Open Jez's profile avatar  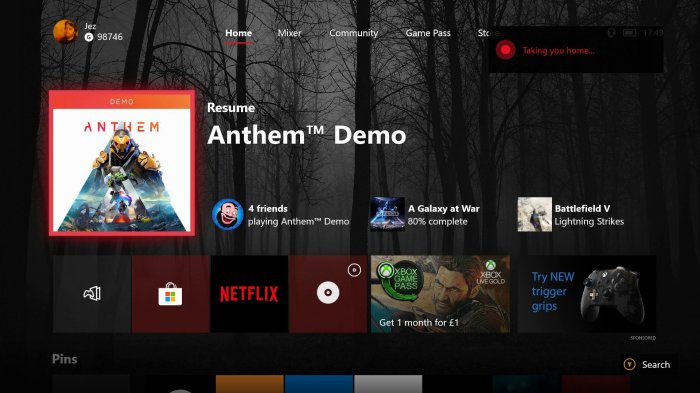point(65,32)
